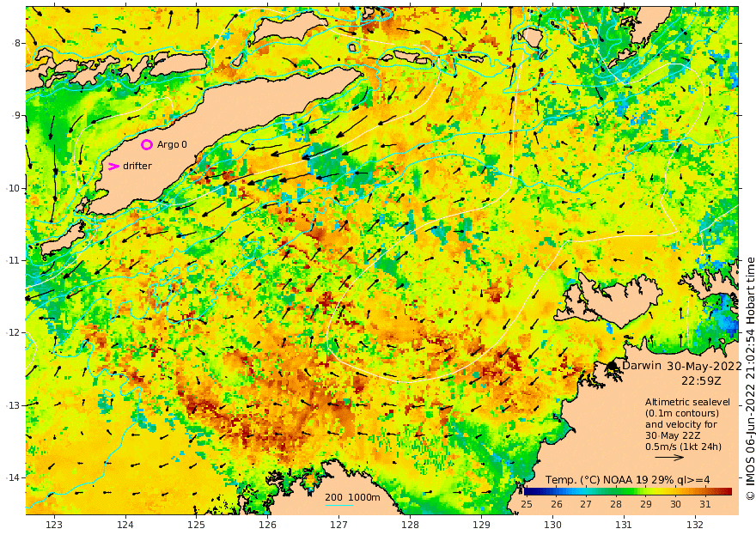Viewport: 756px width, 541px height.
Task: Click longitude axis label '128'
Action: coord(411,525)
